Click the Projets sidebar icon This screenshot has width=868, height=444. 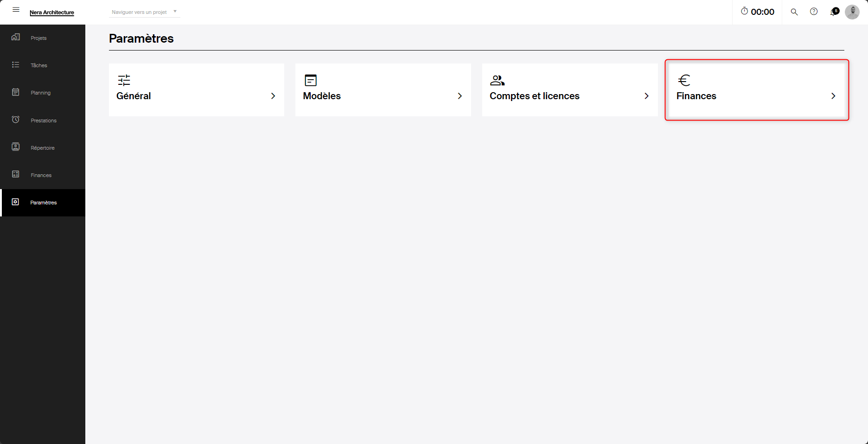pyautogui.click(x=15, y=37)
